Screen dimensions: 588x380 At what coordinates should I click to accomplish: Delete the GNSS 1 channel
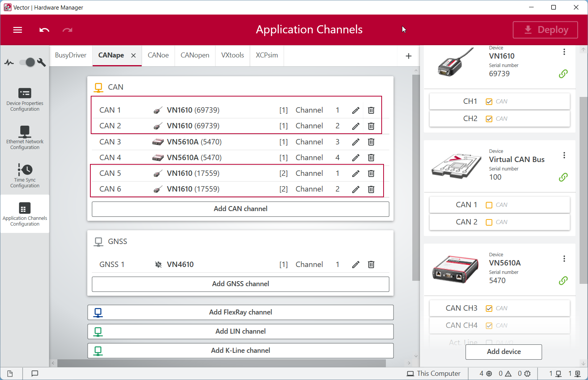click(x=371, y=265)
